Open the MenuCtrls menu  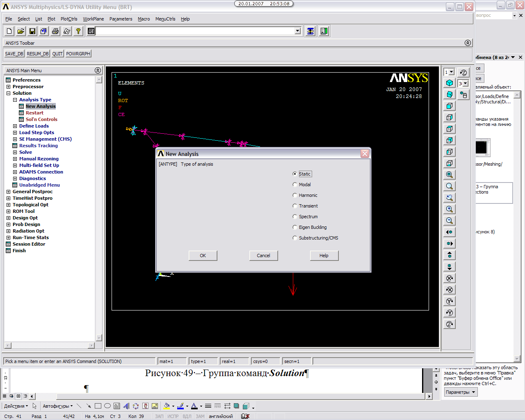[x=165, y=19]
